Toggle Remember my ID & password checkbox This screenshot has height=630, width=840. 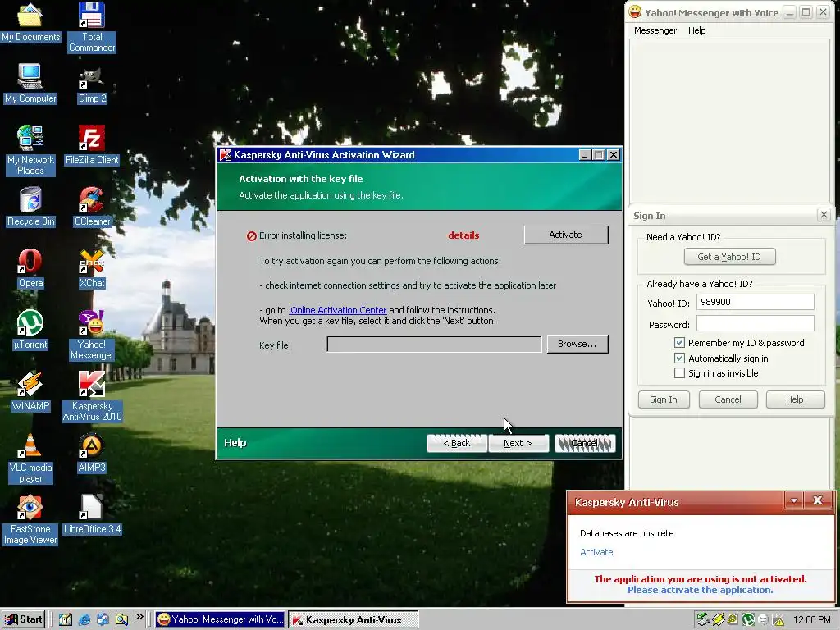click(679, 342)
